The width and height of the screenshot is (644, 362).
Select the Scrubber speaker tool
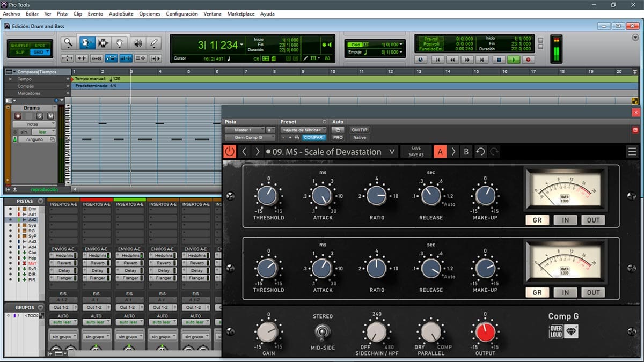138,43
